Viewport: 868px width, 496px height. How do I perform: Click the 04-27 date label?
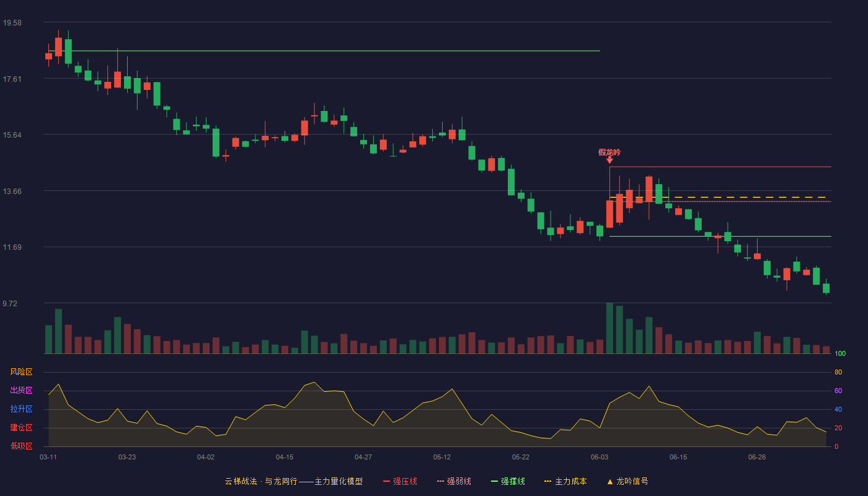point(363,457)
